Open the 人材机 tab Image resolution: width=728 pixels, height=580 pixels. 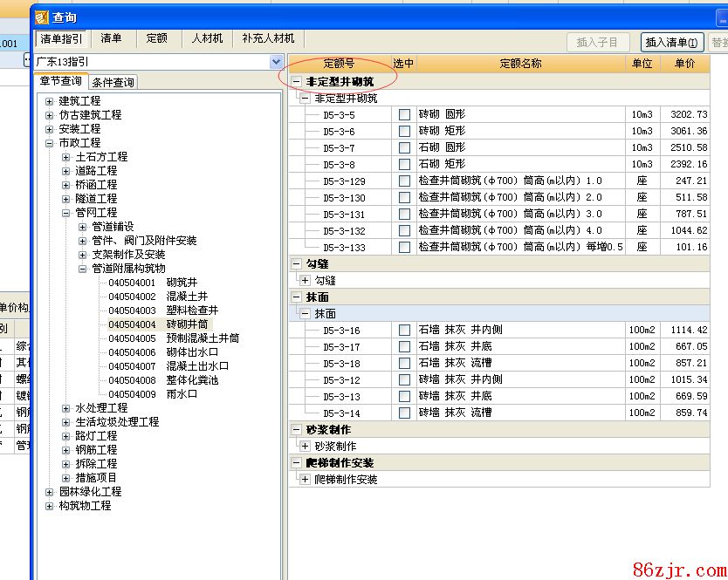pyautogui.click(x=207, y=38)
